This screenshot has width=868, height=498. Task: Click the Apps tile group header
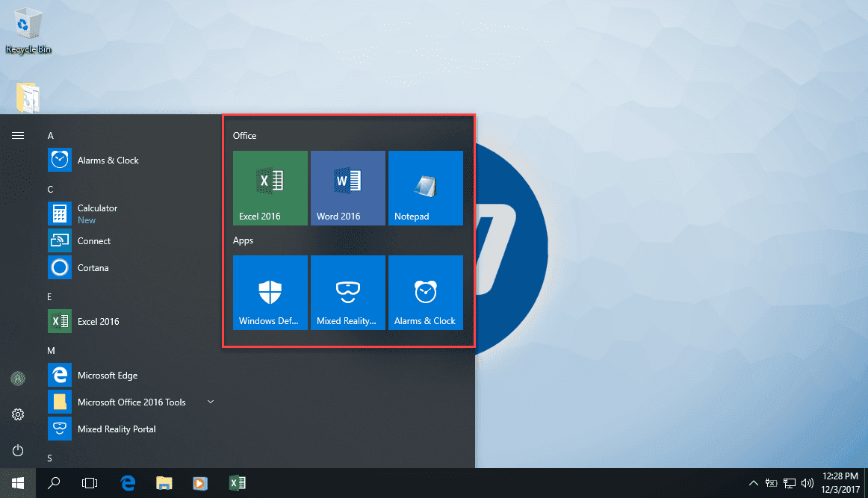tap(243, 240)
